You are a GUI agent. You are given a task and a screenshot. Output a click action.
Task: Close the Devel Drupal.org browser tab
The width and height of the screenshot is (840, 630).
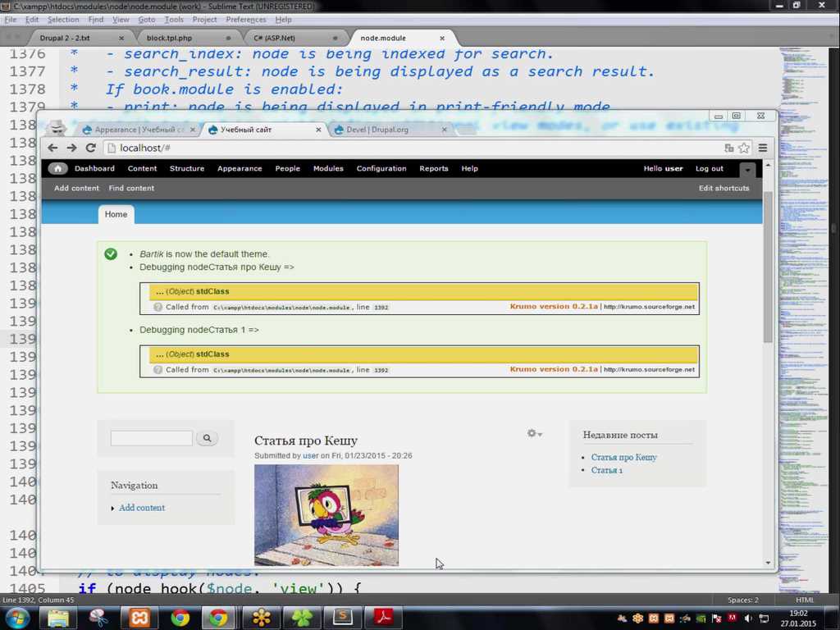444,130
